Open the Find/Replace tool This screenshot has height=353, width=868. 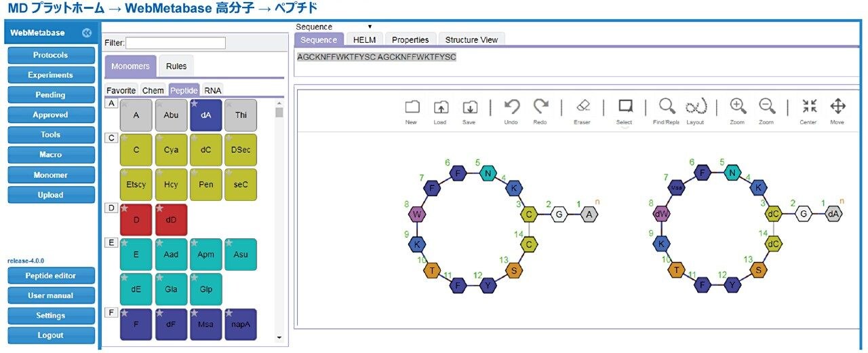tap(667, 107)
